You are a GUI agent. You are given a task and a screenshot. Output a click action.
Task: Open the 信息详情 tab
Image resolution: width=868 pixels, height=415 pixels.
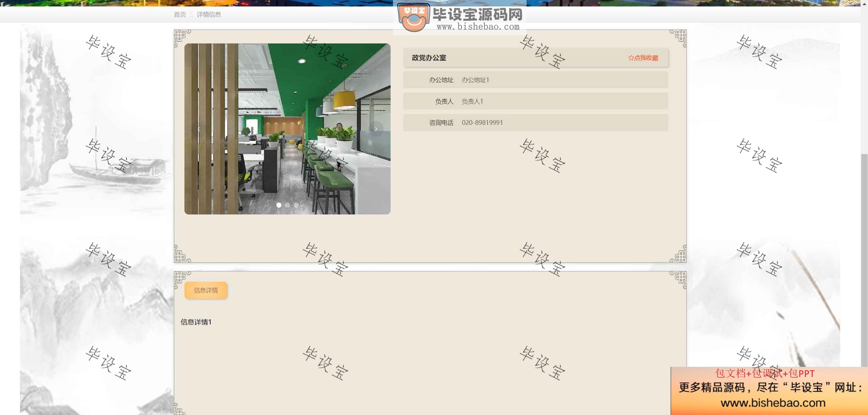[x=206, y=290]
